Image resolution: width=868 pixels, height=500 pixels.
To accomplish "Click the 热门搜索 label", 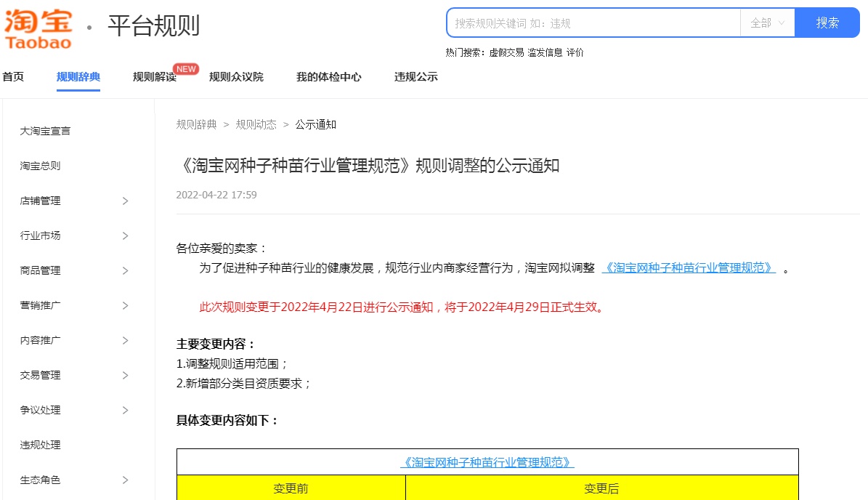I will pyautogui.click(x=465, y=52).
